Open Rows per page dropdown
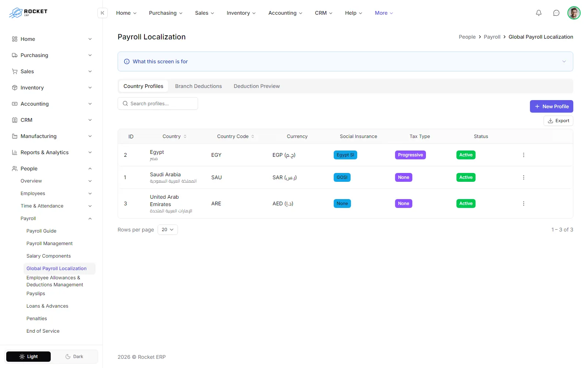The image size is (588, 368). click(x=168, y=230)
